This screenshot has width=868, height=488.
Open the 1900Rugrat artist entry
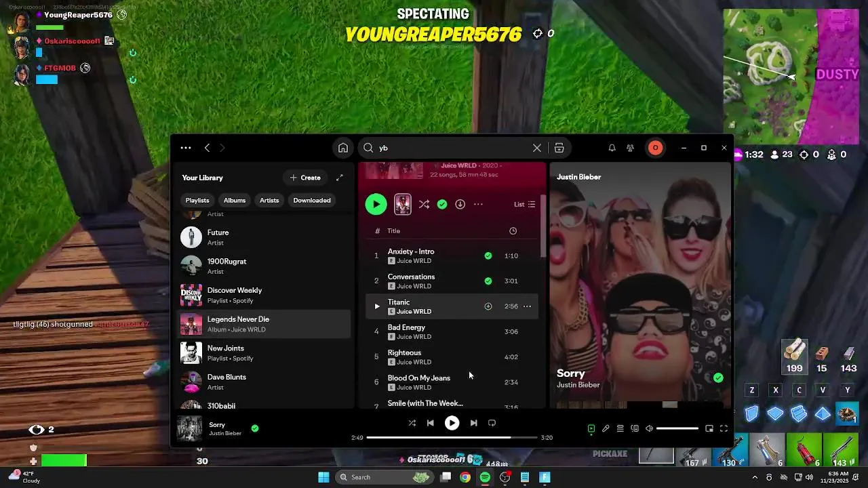(264, 266)
